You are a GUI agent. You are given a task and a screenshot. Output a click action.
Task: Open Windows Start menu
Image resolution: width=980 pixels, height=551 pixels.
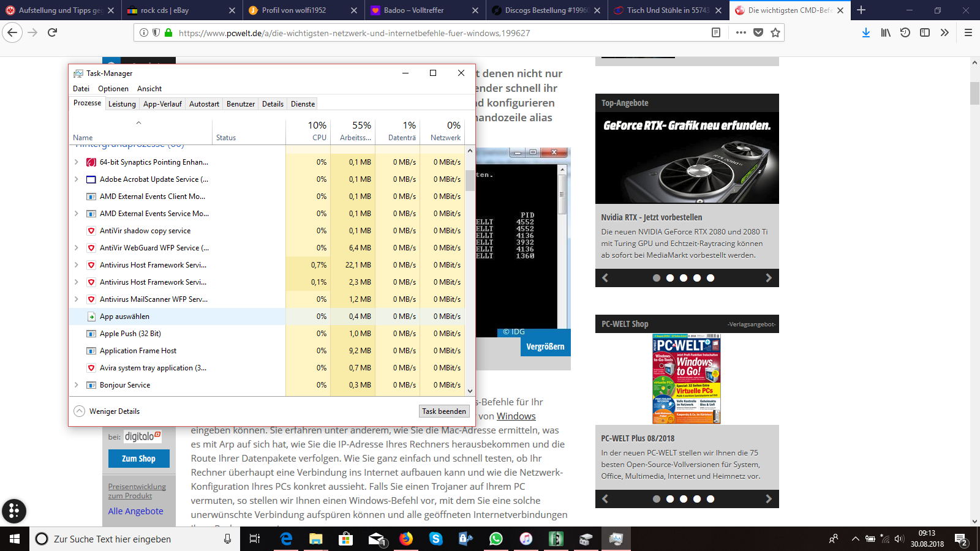click(x=15, y=539)
